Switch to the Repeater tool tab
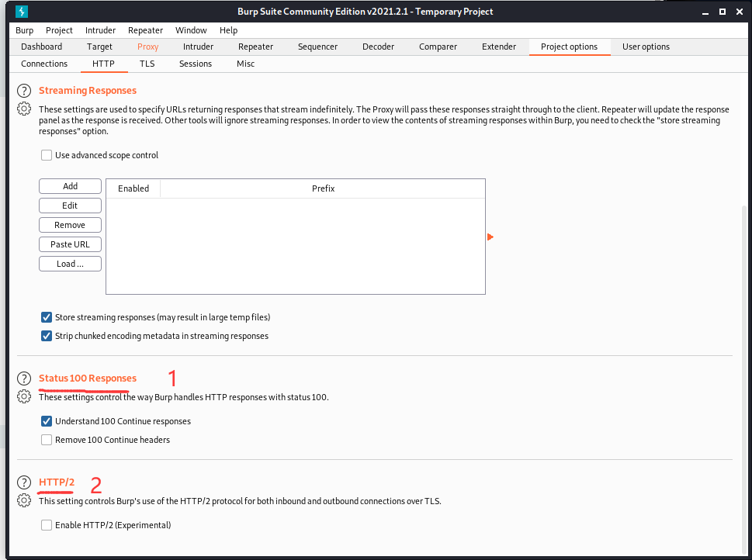Image resolution: width=752 pixels, height=560 pixels. pos(255,47)
